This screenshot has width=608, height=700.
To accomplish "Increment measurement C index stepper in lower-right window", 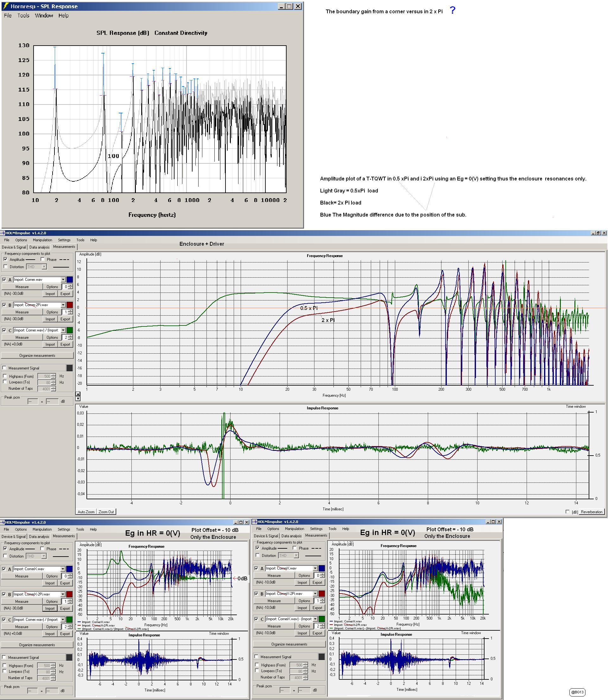I will pyautogui.click(x=322, y=625).
